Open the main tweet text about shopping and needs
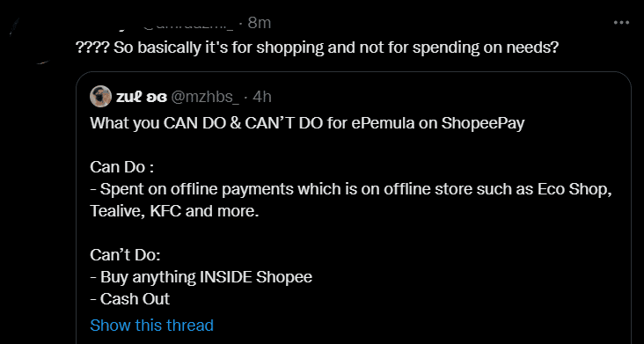The image size is (644, 344). click(x=317, y=48)
